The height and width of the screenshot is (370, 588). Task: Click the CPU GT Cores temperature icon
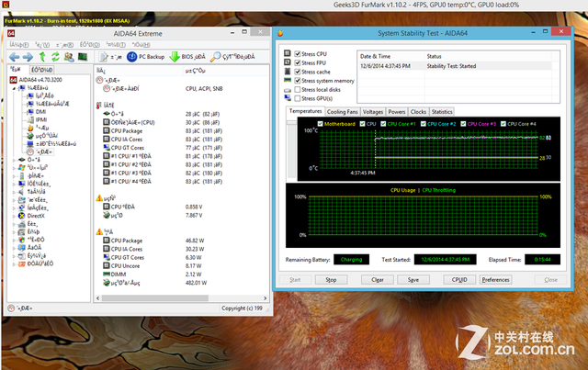point(107,148)
